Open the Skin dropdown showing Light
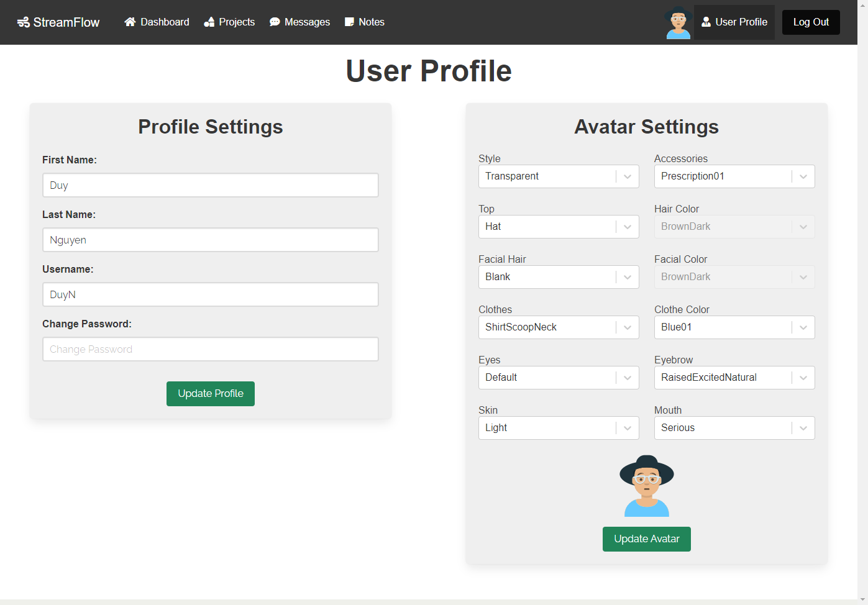The image size is (868, 605). 559,428
